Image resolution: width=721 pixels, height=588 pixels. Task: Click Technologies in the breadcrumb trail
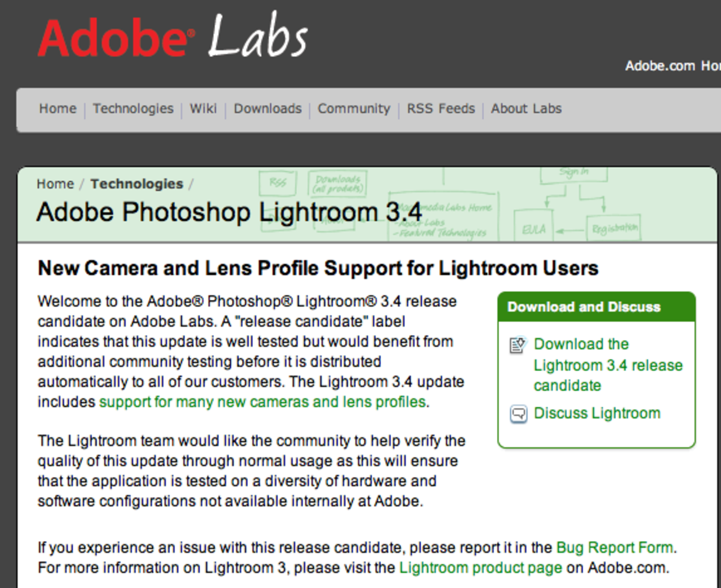click(136, 184)
